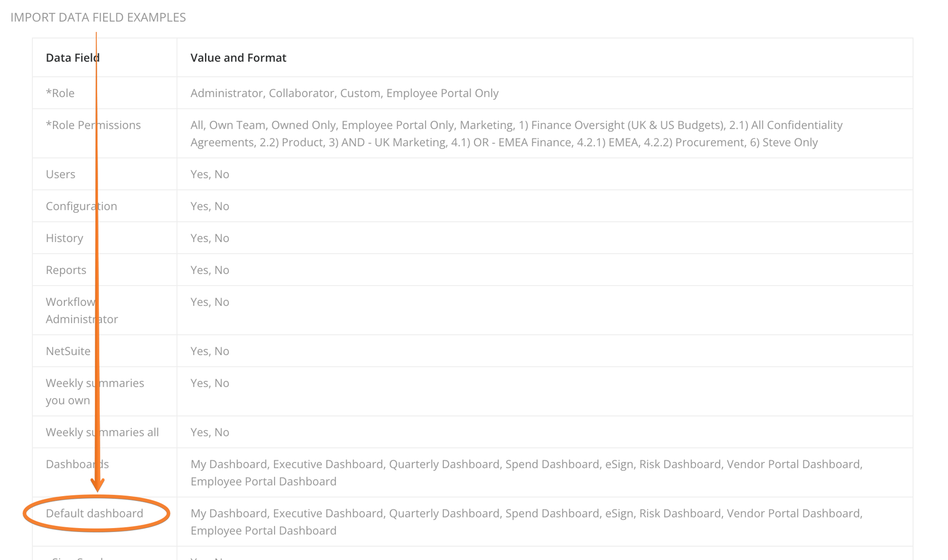Click the Users data field row
Image resolution: width=948 pixels, height=560 pixels.
[472, 174]
